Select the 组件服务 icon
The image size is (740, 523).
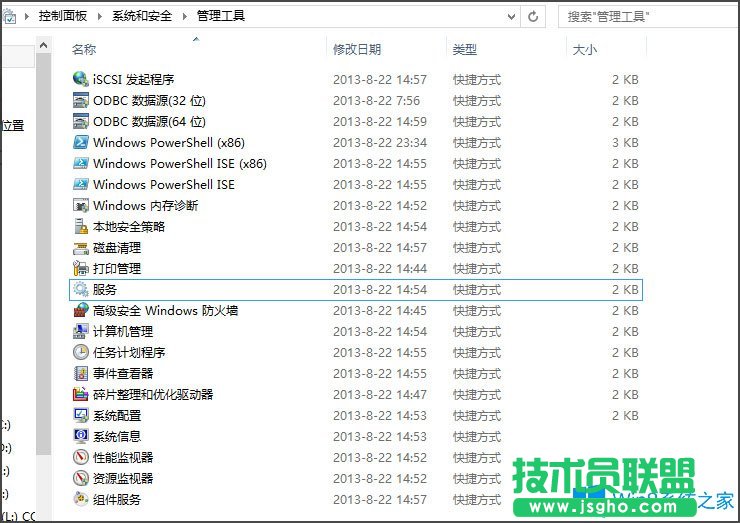click(x=81, y=499)
